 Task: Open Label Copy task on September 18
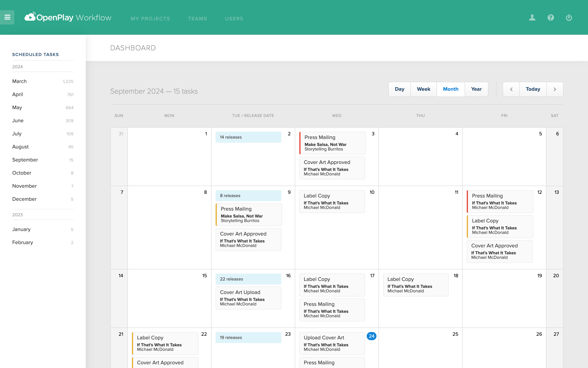416,285
